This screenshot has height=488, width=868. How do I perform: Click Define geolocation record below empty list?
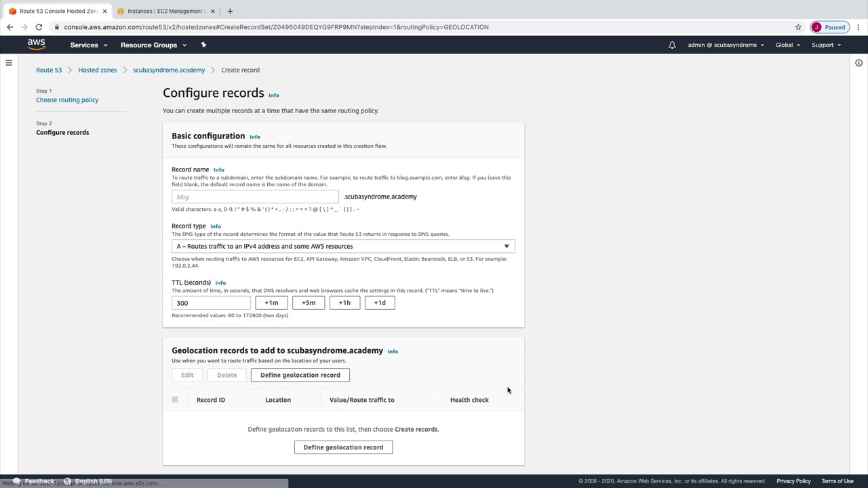343,447
